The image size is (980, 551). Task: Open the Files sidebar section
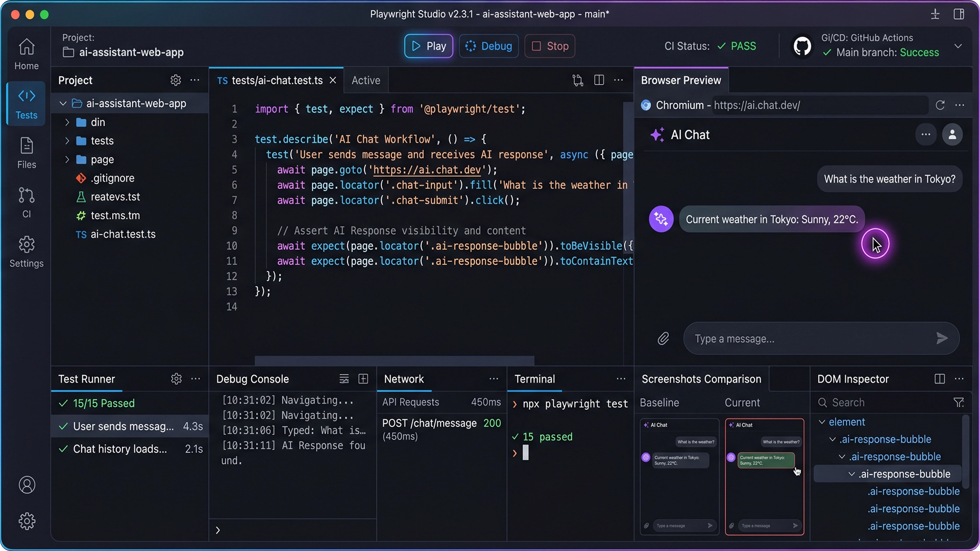click(27, 153)
